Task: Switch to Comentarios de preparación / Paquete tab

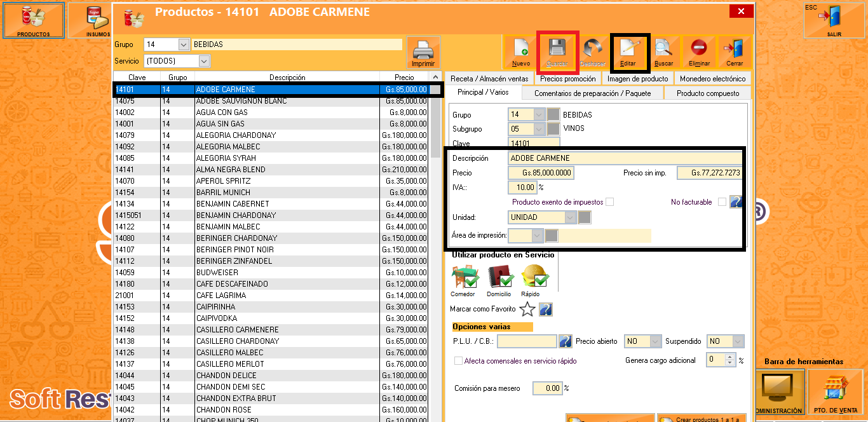Action: click(592, 93)
